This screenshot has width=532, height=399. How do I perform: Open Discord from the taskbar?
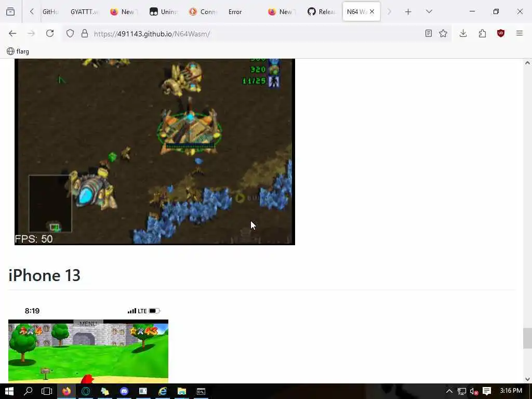click(124, 392)
